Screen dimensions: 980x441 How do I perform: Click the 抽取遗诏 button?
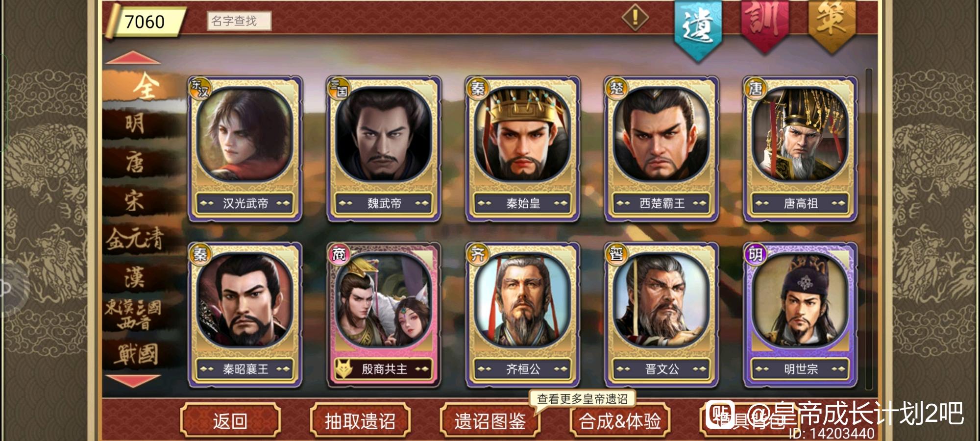pyautogui.click(x=360, y=420)
